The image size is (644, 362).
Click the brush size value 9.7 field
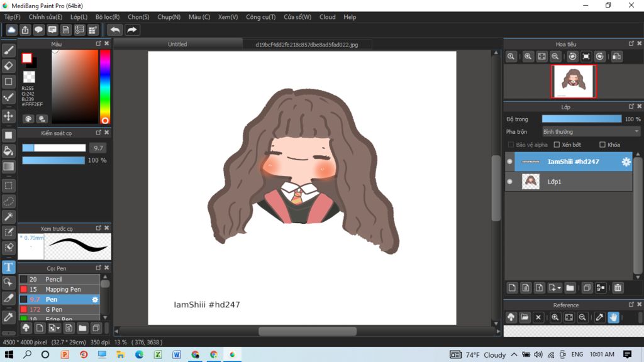point(98,148)
